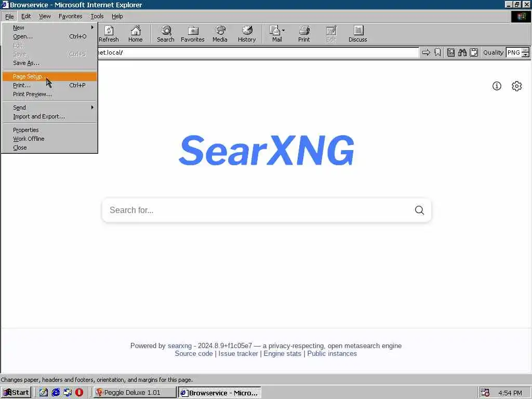Choose Import and Export... menu entry
The height and width of the screenshot is (399, 532).
[x=50, y=116]
